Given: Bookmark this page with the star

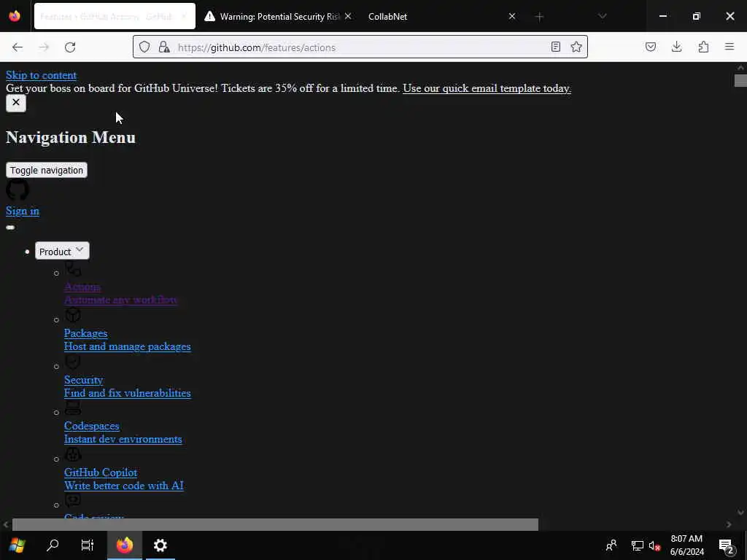Looking at the screenshot, I should (576, 47).
